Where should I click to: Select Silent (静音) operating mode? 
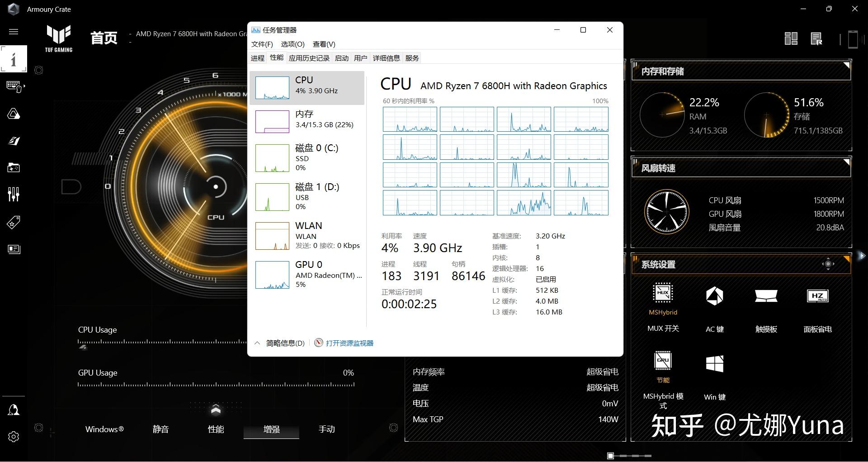[x=160, y=429]
